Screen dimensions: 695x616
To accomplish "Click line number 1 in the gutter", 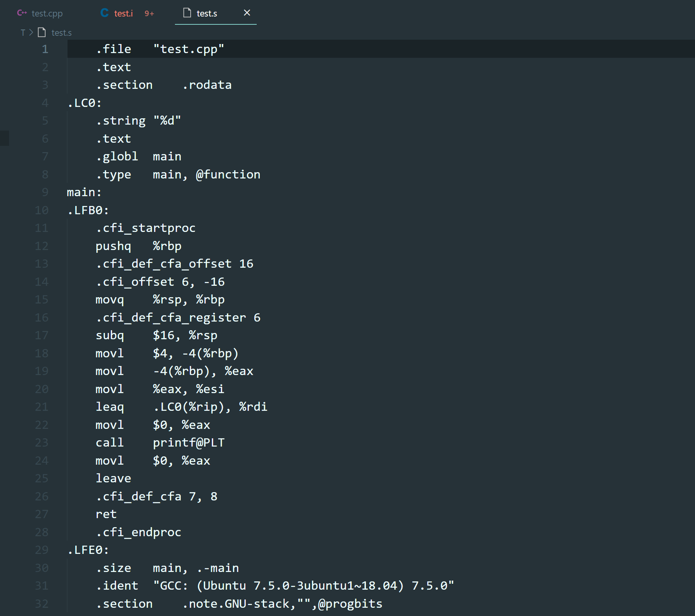I will pyautogui.click(x=45, y=49).
